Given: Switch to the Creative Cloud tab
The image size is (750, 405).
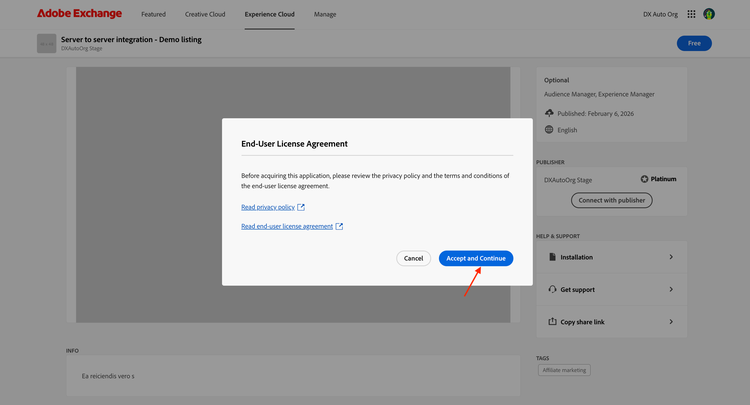Looking at the screenshot, I should pyautogui.click(x=205, y=14).
